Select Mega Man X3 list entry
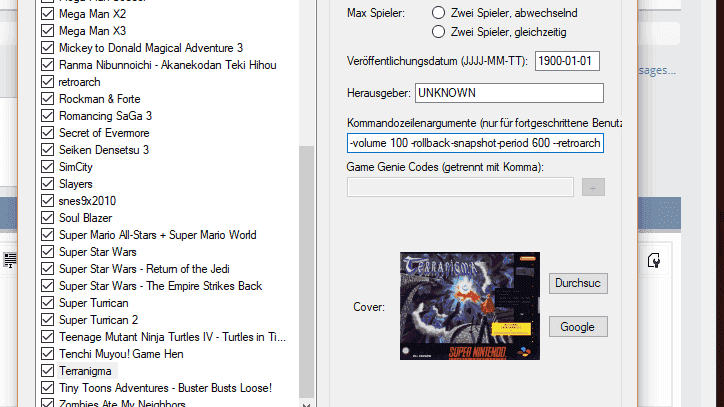 92,31
